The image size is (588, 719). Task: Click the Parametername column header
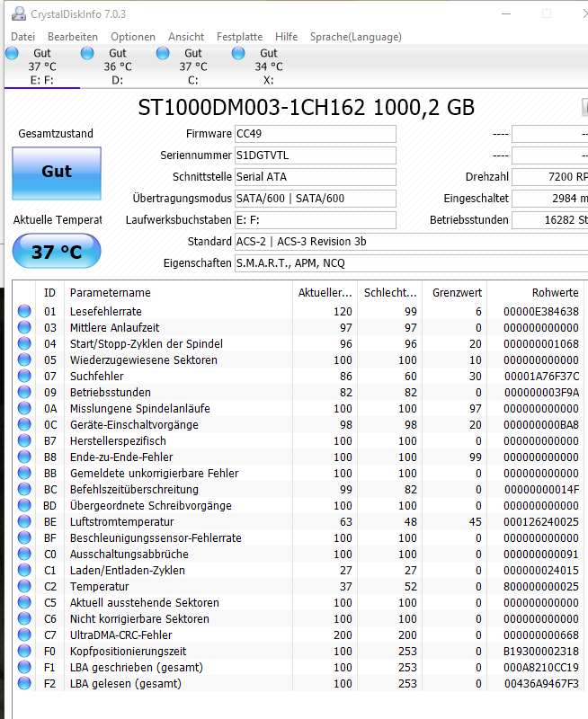[178, 293]
